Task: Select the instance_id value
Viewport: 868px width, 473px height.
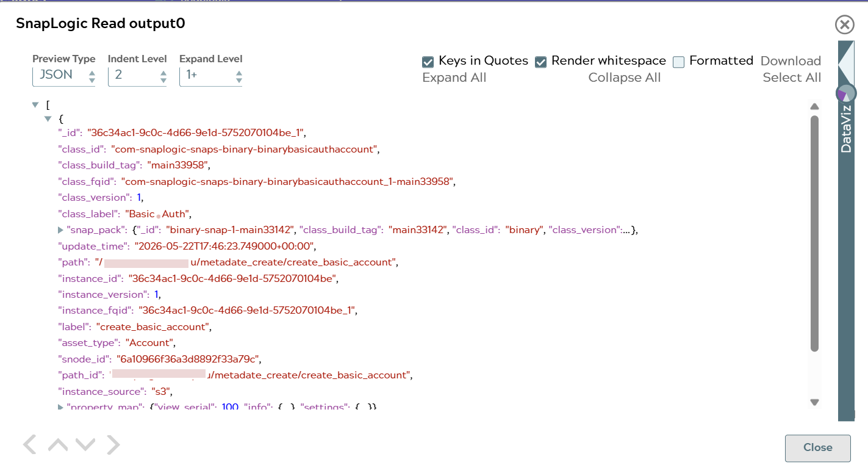Action: pyautogui.click(x=232, y=279)
